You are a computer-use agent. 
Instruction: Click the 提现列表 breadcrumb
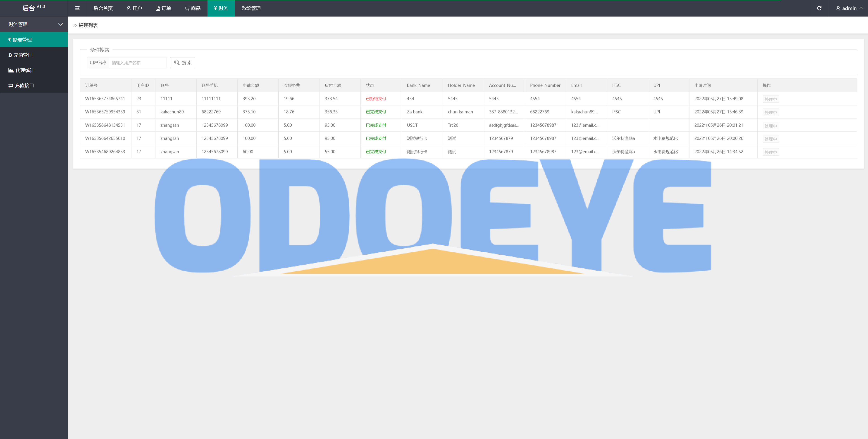[x=88, y=25]
